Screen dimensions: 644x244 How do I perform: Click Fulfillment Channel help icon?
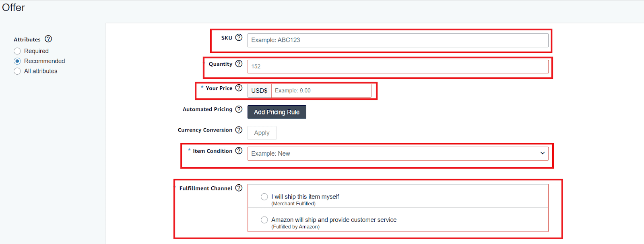click(x=239, y=188)
